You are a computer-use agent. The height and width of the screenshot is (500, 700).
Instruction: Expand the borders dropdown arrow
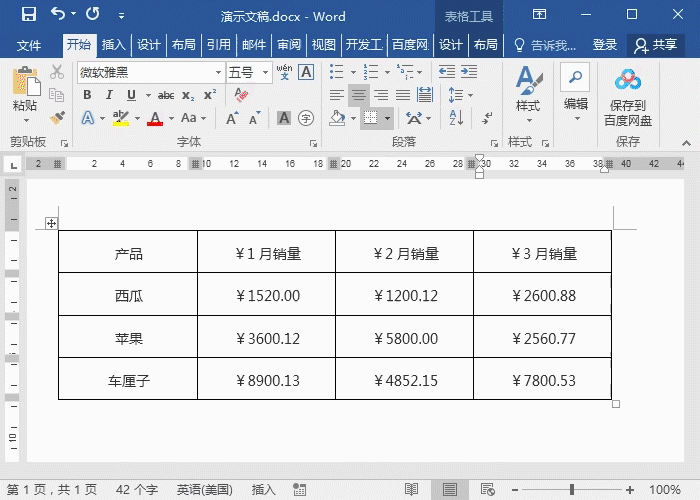(388, 118)
